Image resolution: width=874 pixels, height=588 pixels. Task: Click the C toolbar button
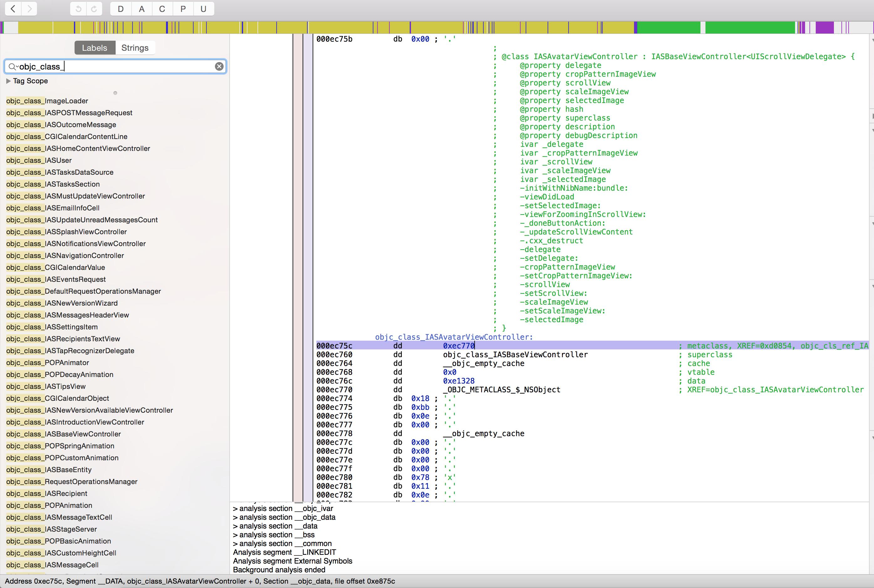click(162, 8)
